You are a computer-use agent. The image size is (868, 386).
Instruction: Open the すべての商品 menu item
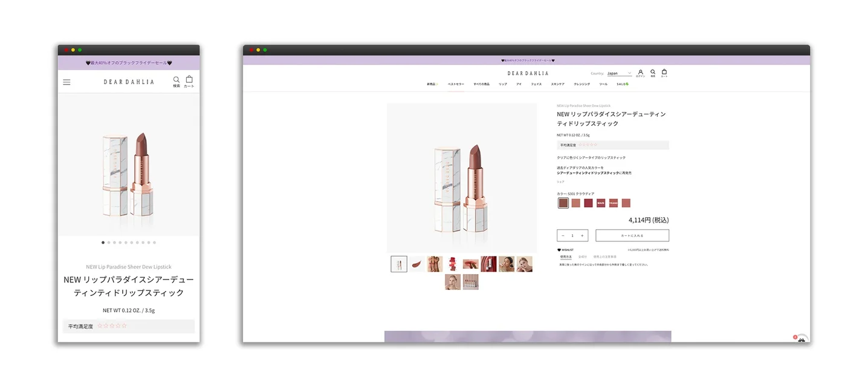(482, 84)
